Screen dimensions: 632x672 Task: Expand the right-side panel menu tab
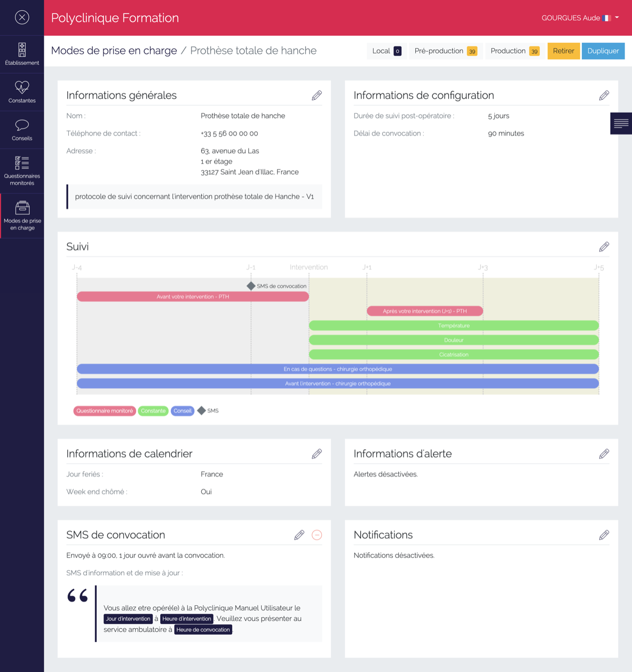(621, 123)
